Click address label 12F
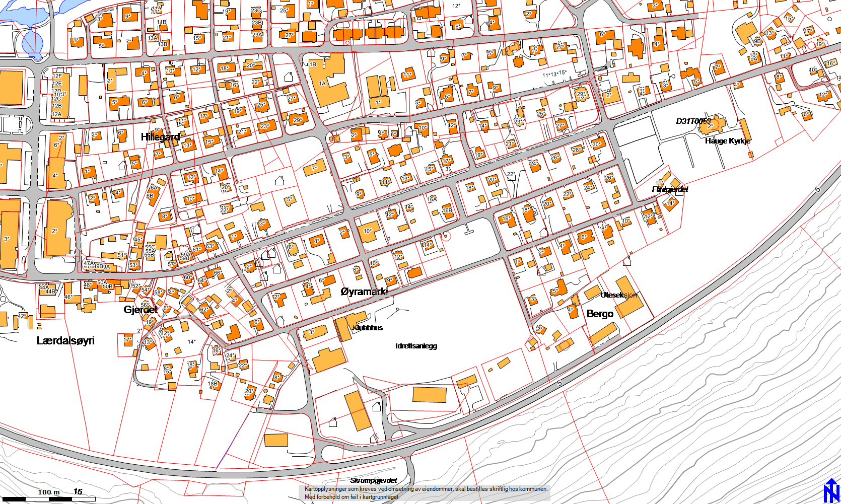The image size is (841, 504). point(57,76)
